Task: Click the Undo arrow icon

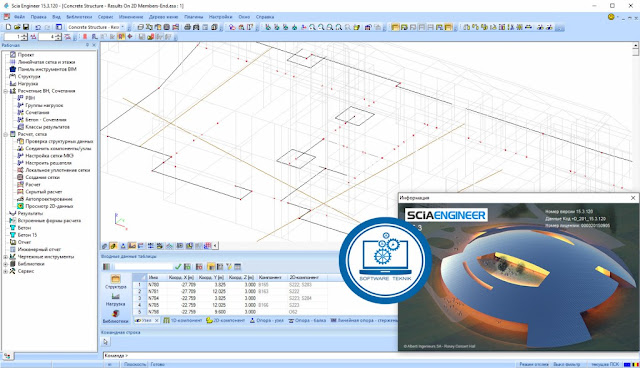Action: coord(38,27)
